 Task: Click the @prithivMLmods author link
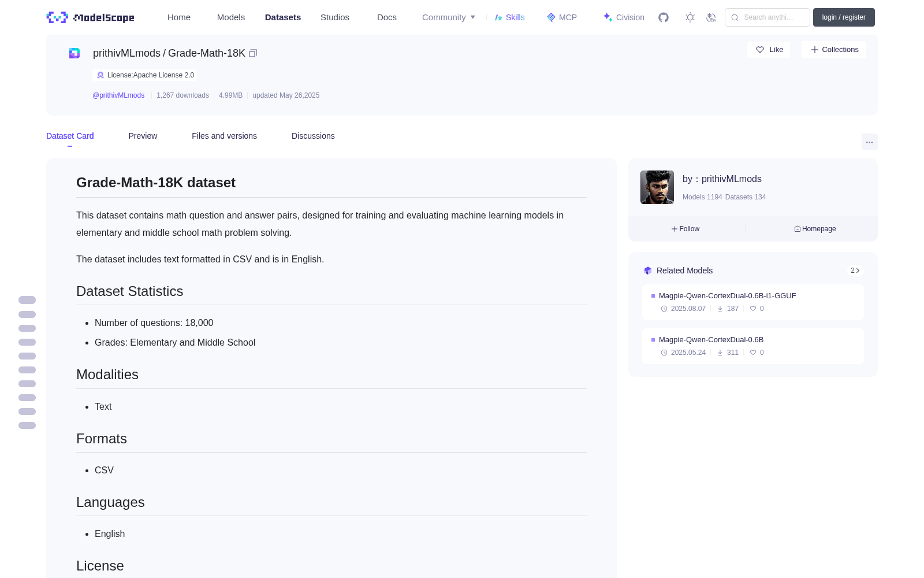coord(118,95)
